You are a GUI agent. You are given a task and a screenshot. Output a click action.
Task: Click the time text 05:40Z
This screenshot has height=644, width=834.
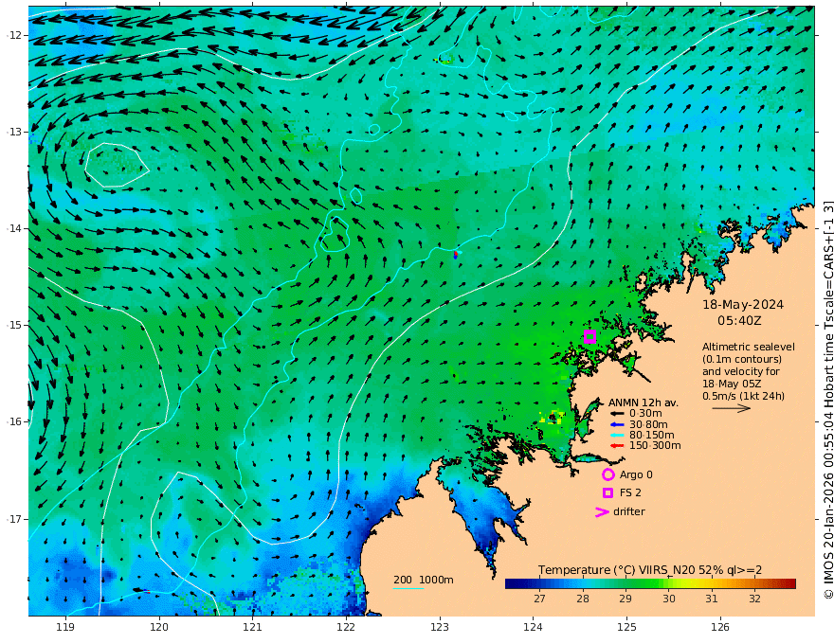coord(739,321)
